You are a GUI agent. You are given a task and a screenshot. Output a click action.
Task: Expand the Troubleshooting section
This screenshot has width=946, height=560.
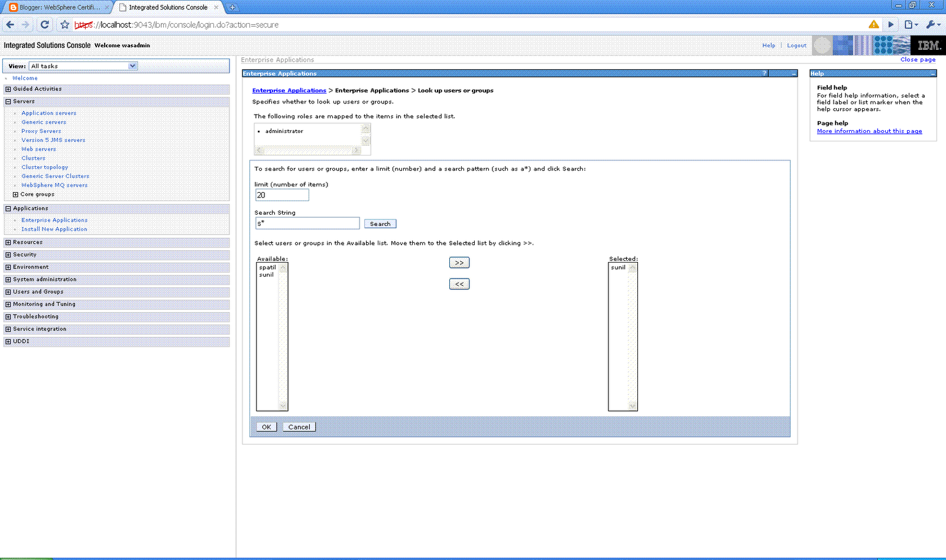point(8,317)
